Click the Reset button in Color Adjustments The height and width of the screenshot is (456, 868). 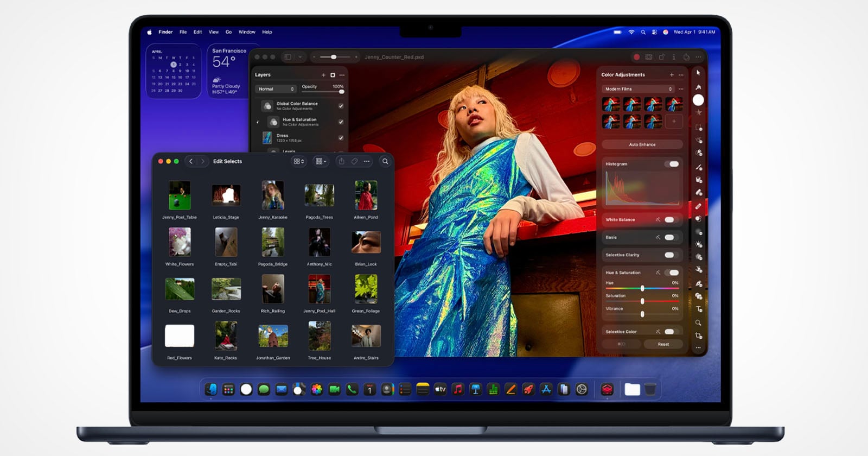[x=663, y=344]
